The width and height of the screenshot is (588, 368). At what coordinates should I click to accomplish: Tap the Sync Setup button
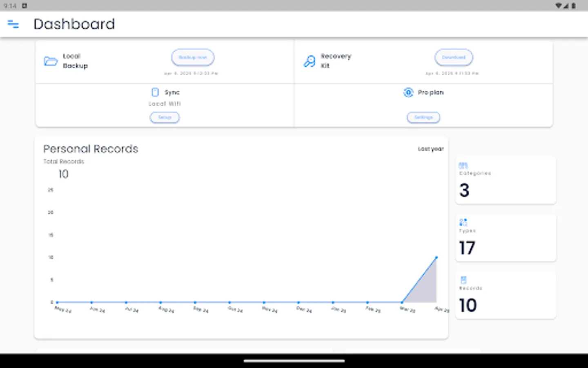point(165,117)
